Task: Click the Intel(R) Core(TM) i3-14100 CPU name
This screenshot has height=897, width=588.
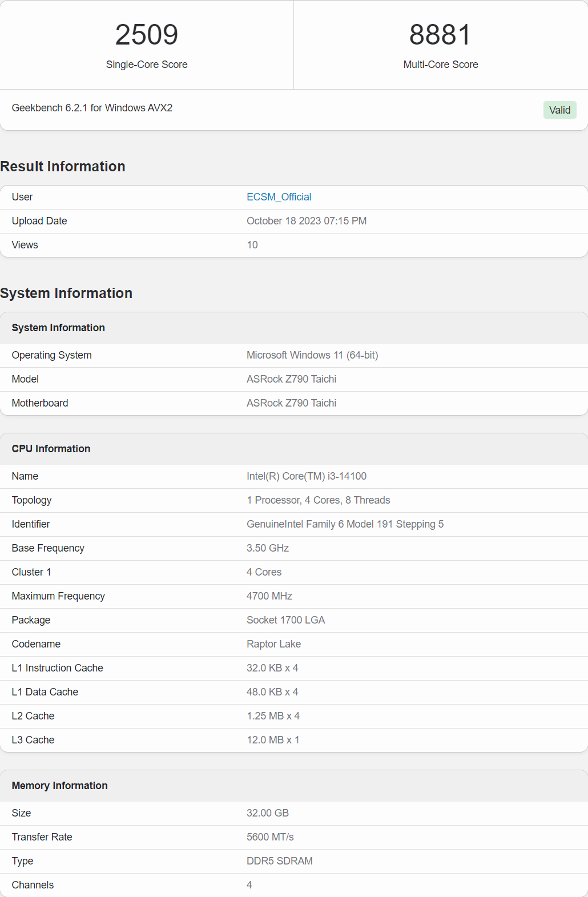Action: (x=307, y=476)
